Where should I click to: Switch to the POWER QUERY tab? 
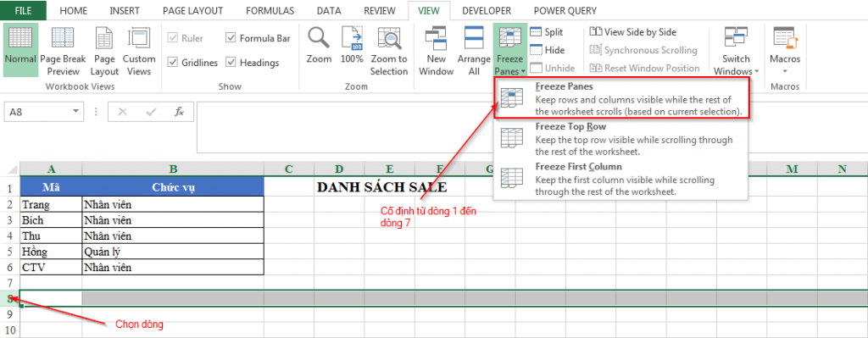click(x=565, y=10)
